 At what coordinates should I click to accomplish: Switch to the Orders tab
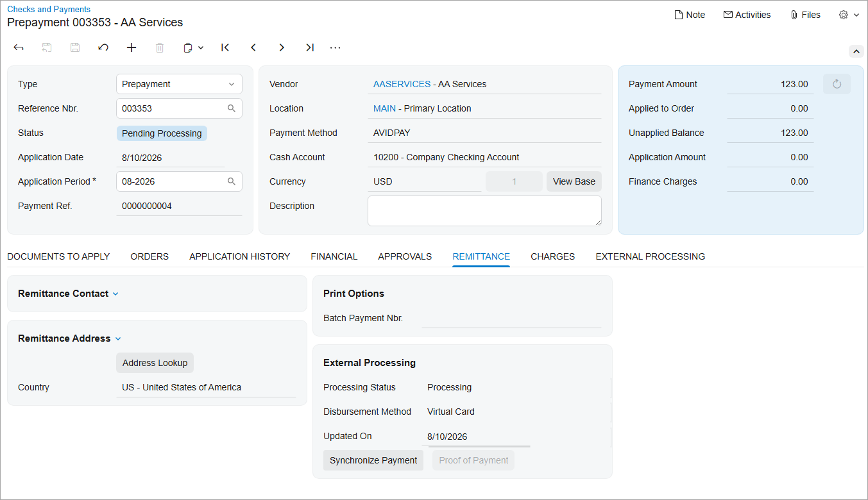(149, 256)
